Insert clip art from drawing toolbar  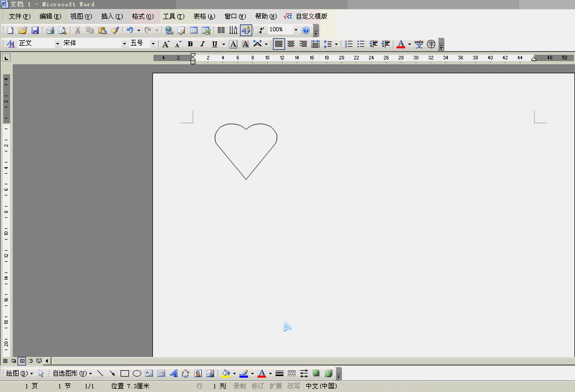(x=198, y=373)
